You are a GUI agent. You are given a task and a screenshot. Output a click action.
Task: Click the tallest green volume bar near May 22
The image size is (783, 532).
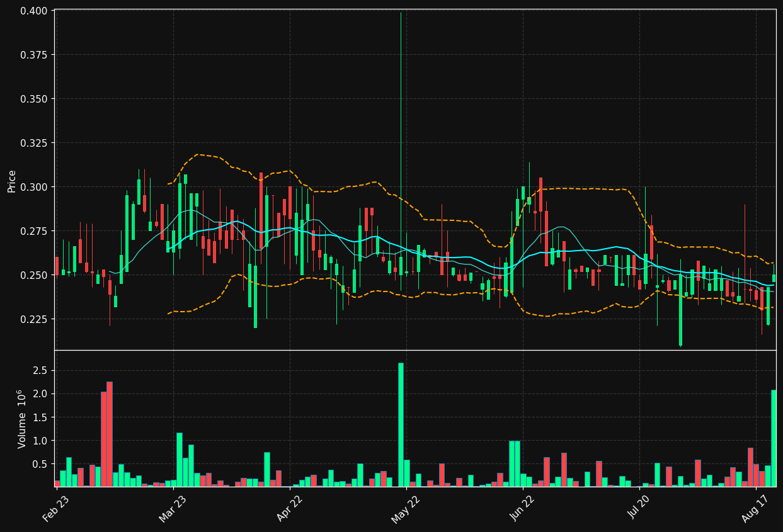point(401,424)
